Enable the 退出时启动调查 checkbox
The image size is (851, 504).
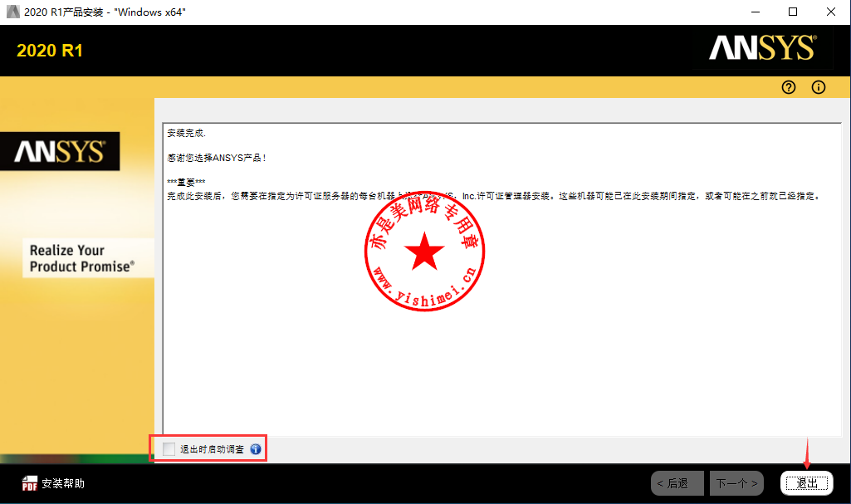pos(169,448)
